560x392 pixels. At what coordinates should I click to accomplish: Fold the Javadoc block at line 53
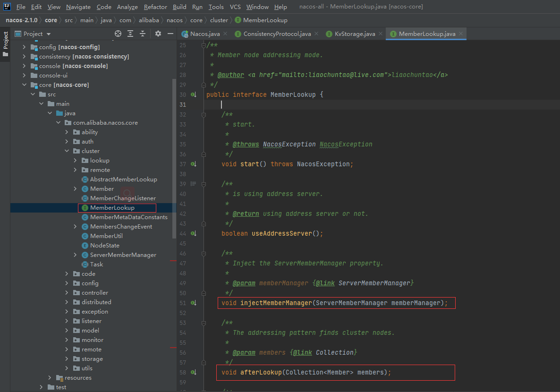pyautogui.click(x=204, y=323)
